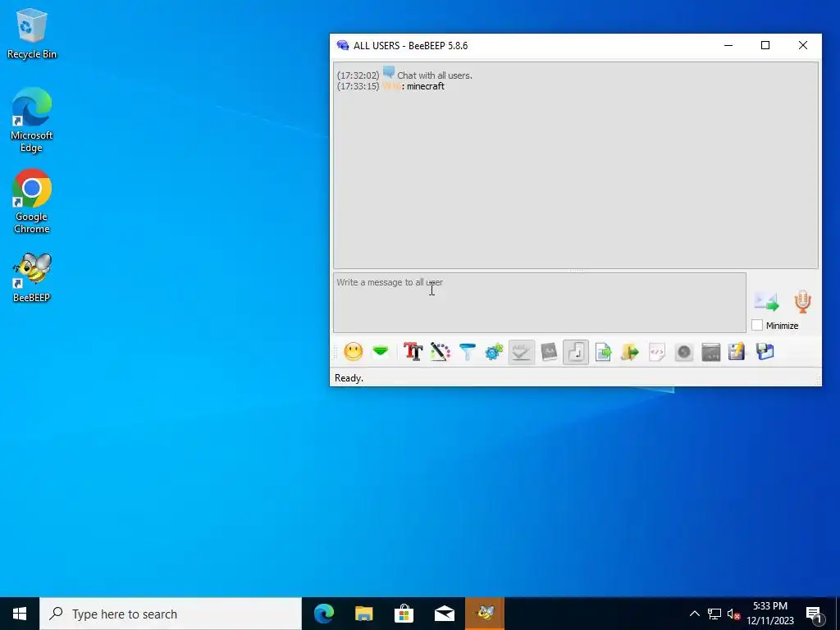
Task: Choose the font color pencil icon
Action: coord(441,352)
